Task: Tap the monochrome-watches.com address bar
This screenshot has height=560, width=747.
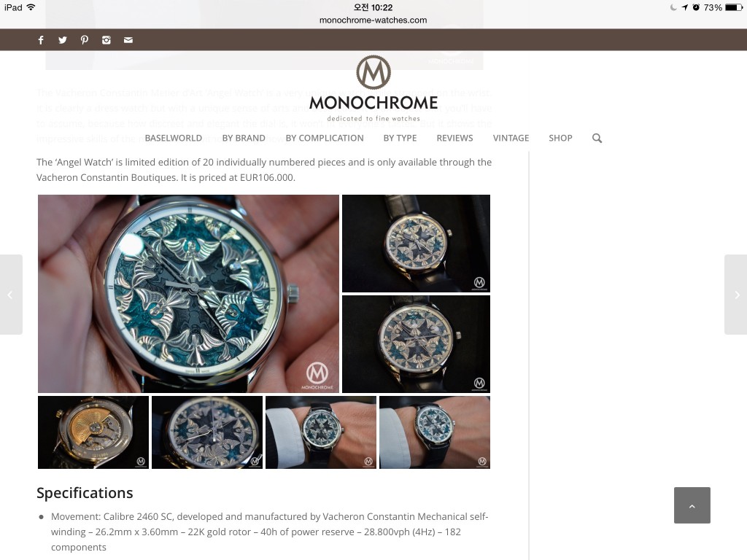Action: point(373,20)
